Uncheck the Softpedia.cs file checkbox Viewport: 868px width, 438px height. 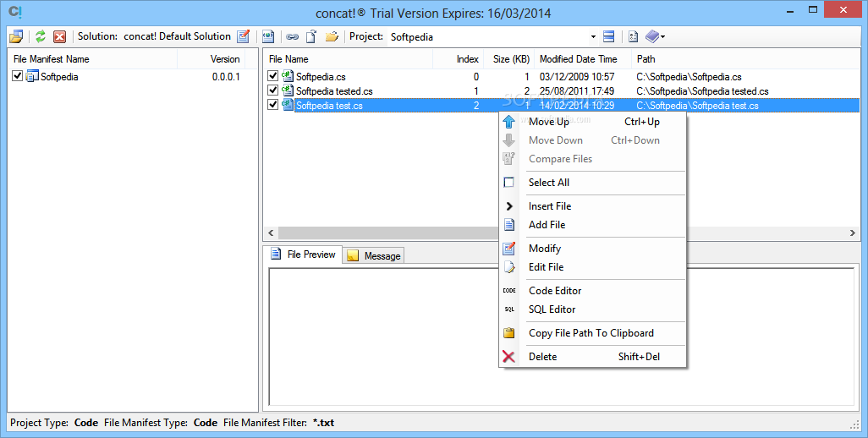point(272,75)
